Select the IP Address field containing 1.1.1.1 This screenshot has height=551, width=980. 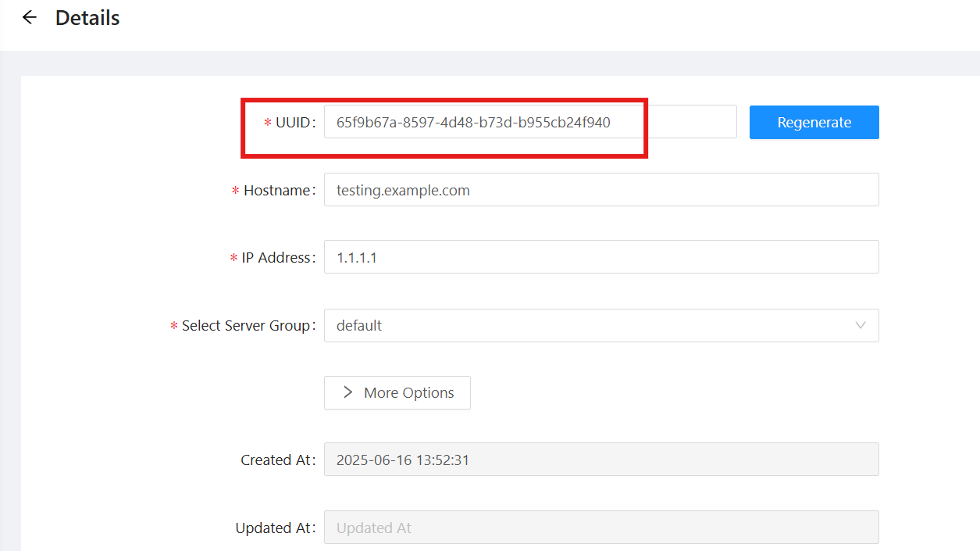[600, 257]
